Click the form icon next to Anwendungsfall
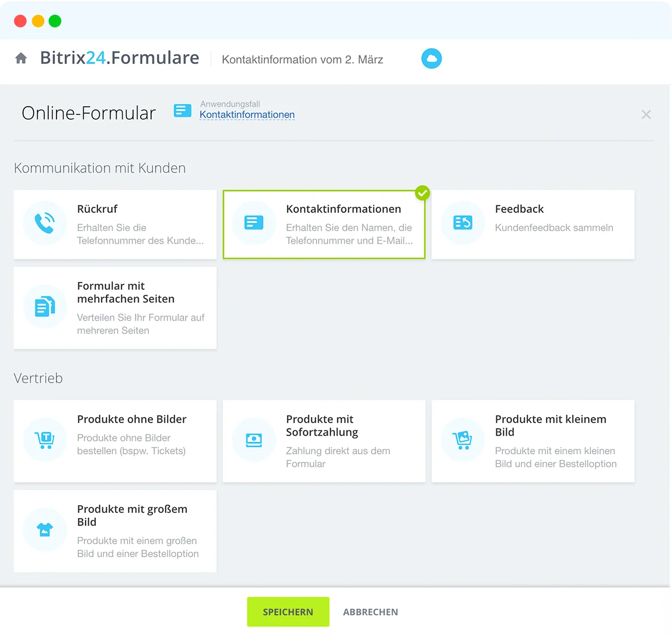Screen dimensions: 672x636 (182, 111)
